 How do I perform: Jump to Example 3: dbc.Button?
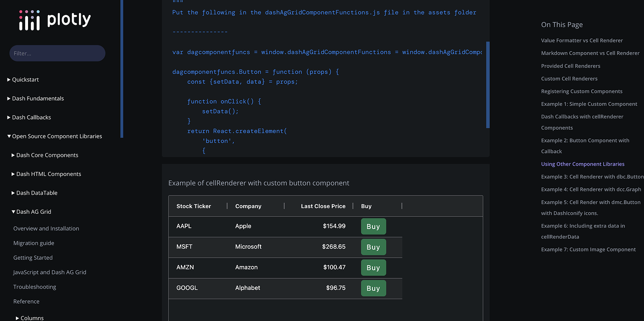pos(592,177)
